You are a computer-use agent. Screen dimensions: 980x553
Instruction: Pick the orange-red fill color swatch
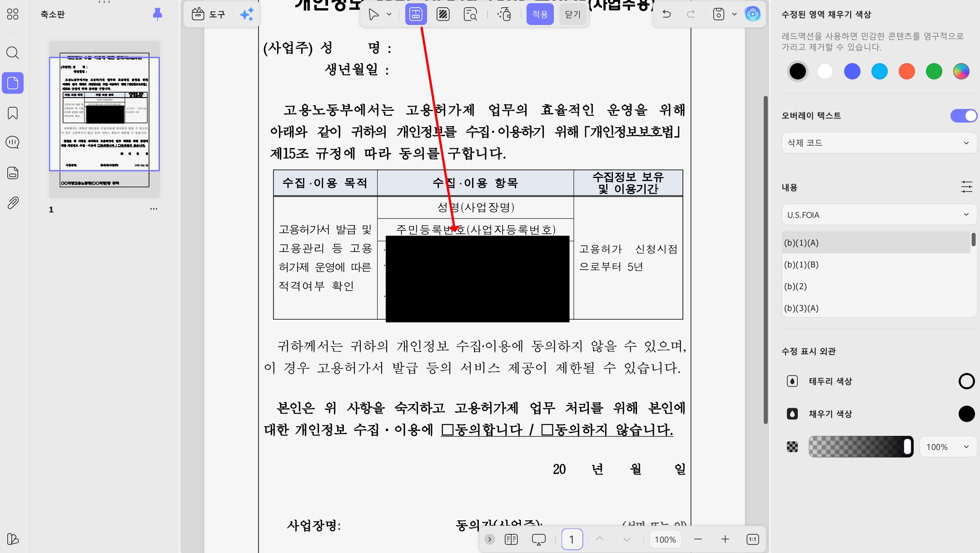[907, 71]
